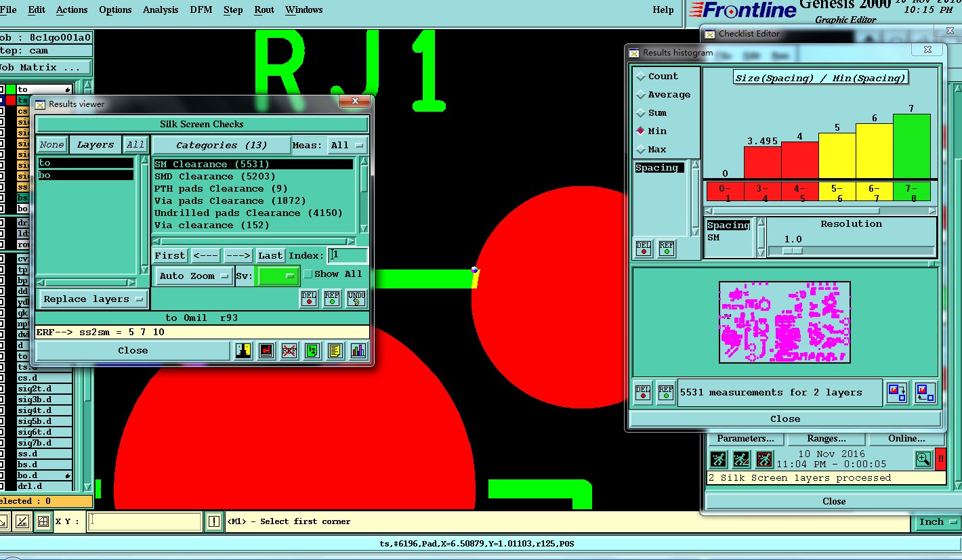Click the board thumbnail in Results histogram
This screenshot has width=962, height=560.
coord(785,322)
